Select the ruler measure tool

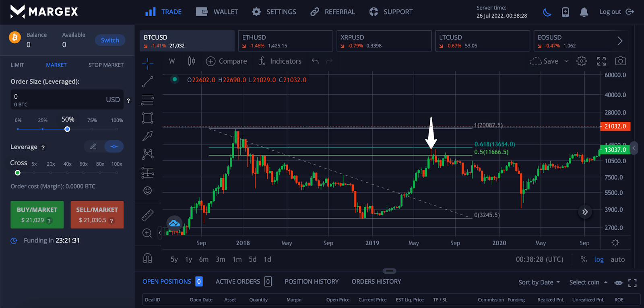click(x=148, y=215)
